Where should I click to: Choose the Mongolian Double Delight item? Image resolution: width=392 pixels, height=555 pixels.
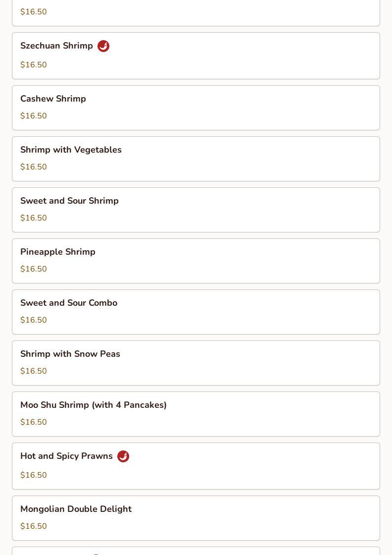[196, 518]
